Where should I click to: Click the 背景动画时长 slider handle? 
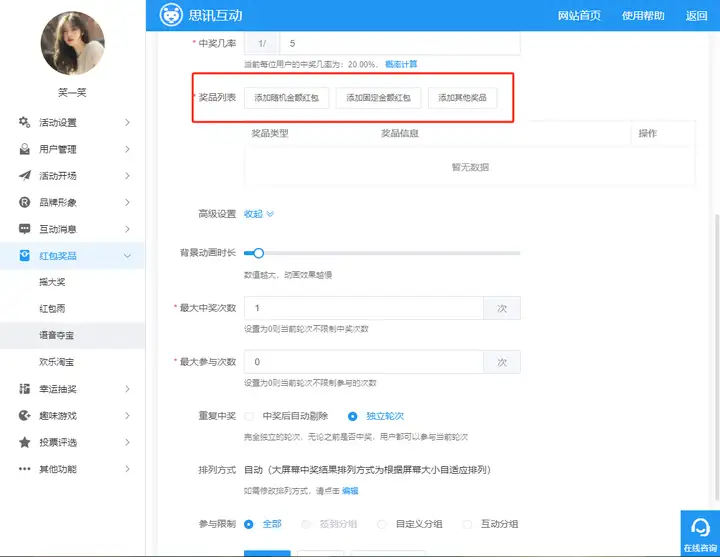(x=259, y=253)
